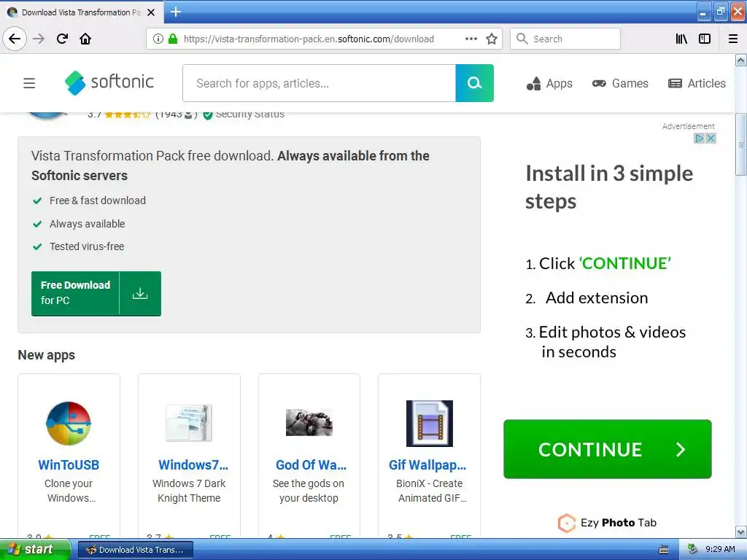747x560 pixels.
Task: Click the Softonic magnifier search button
Action: point(474,83)
